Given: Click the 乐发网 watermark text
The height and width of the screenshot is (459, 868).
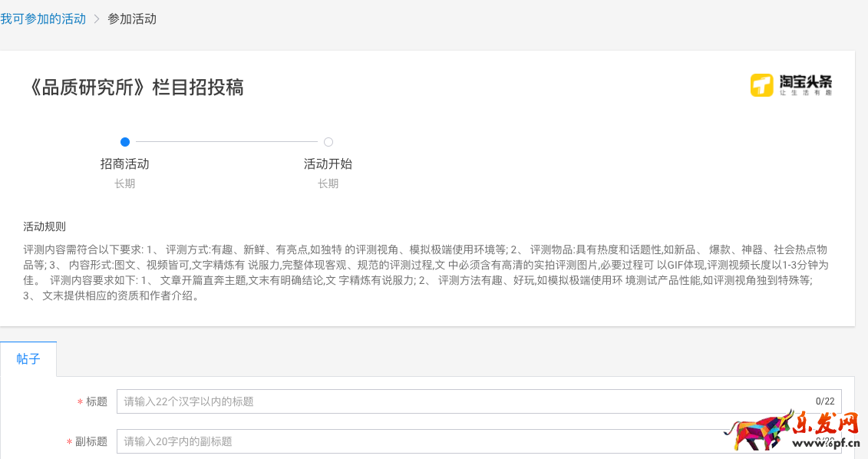Looking at the screenshot, I should (827, 424).
